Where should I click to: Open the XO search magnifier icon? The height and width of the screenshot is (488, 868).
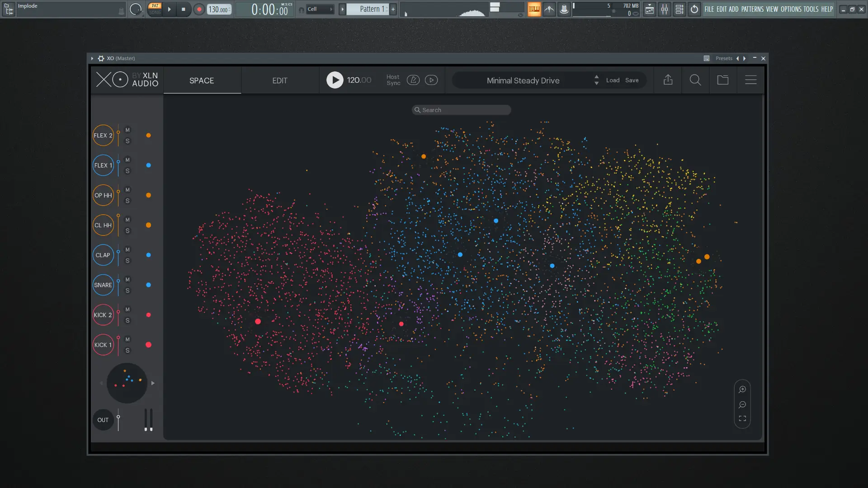pos(695,80)
